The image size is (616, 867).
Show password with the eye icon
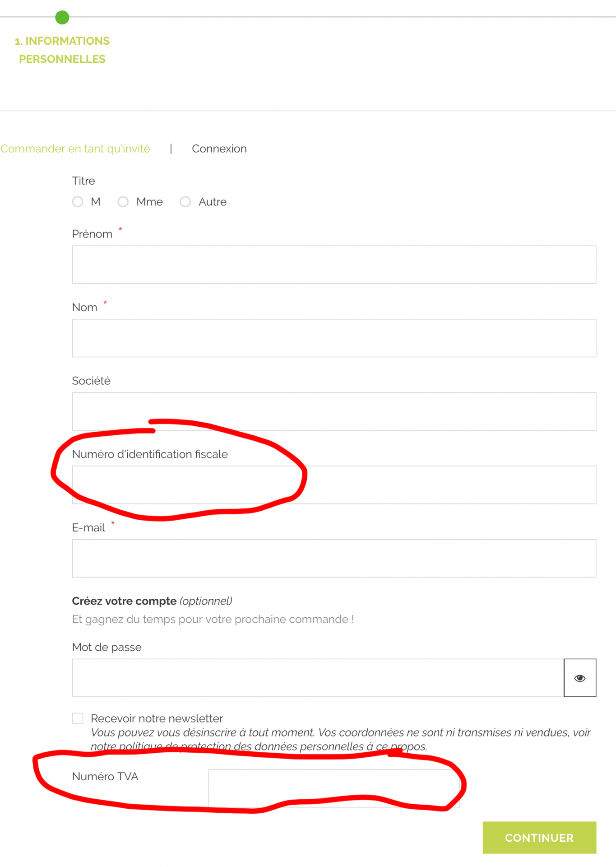(x=579, y=678)
